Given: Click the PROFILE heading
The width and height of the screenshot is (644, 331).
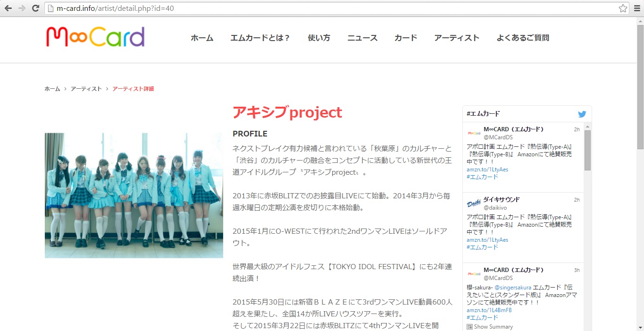Looking at the screenshot, I should 250,134.
